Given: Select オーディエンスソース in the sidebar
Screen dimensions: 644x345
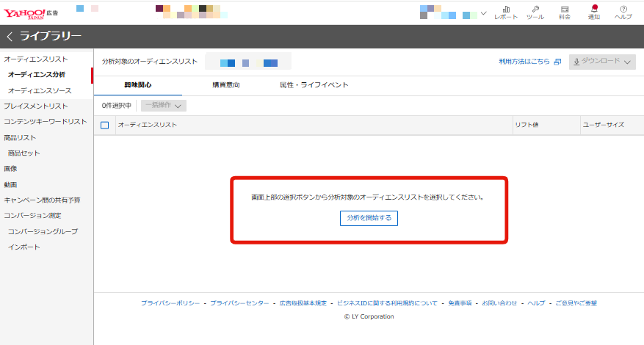Looking at the screenshot, I should pos(40,90).
